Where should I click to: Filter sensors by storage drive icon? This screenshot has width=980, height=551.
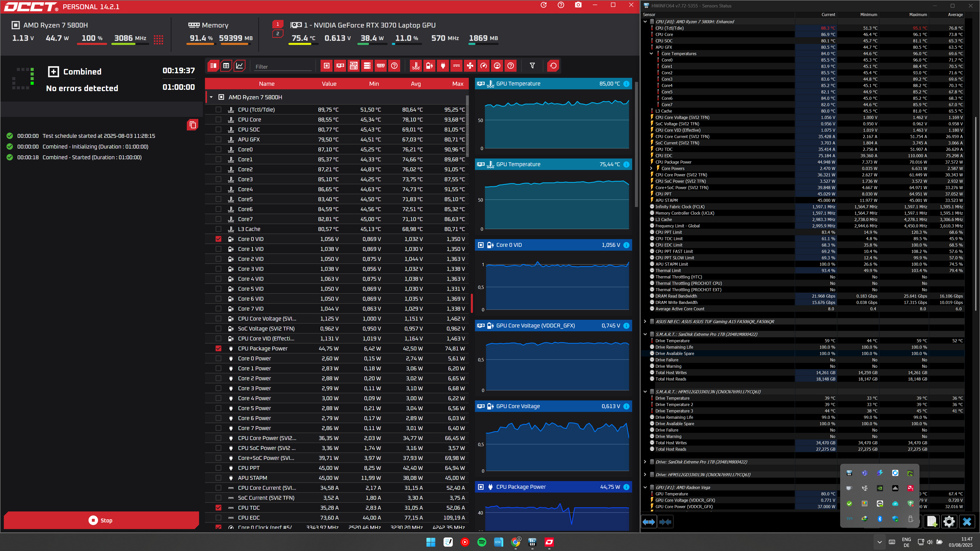pos(367,66)
